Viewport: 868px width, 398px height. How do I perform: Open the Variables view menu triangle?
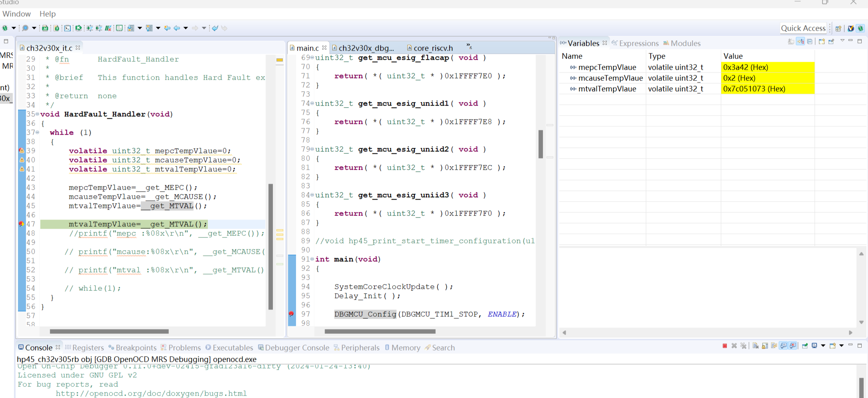(842, 41)
